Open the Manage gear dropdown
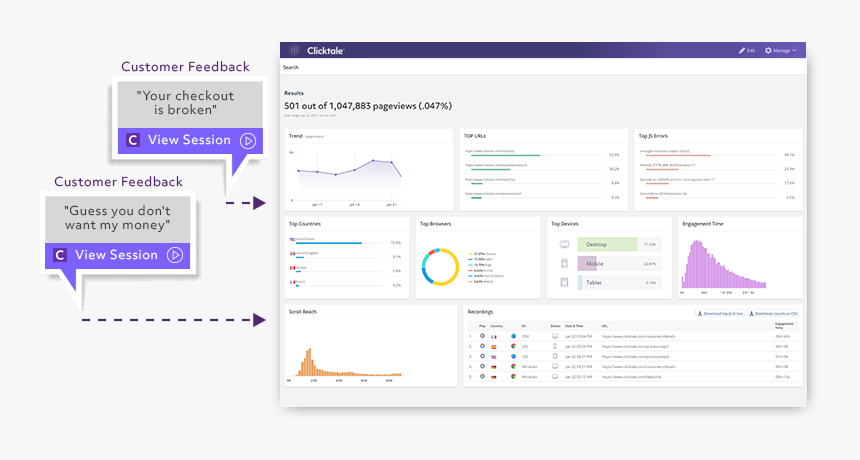This screenshot has width=860, height=460. click(781, 50)
